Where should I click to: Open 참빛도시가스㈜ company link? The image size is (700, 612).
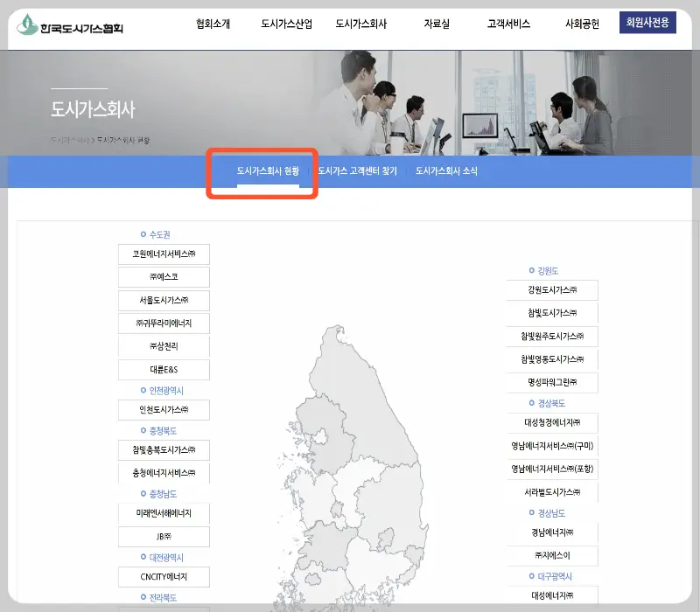click(552, 313)
